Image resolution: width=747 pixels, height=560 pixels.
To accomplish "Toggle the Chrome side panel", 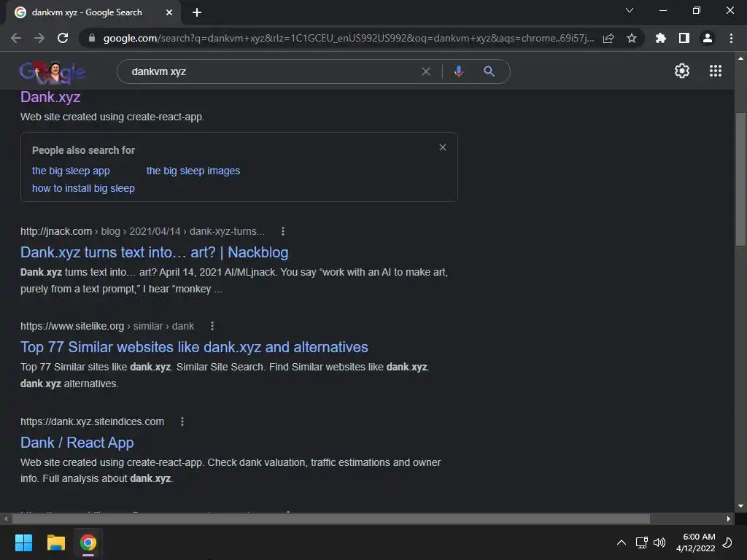I will (x=684, y=38).
